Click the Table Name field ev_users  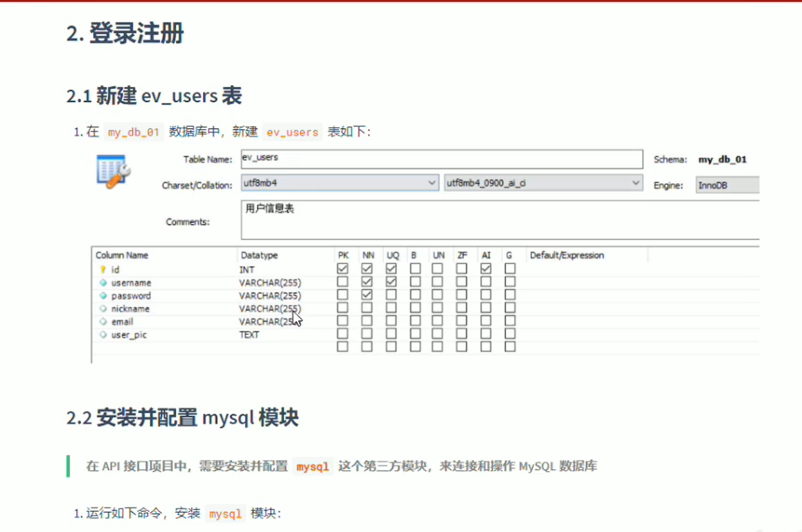441,159
